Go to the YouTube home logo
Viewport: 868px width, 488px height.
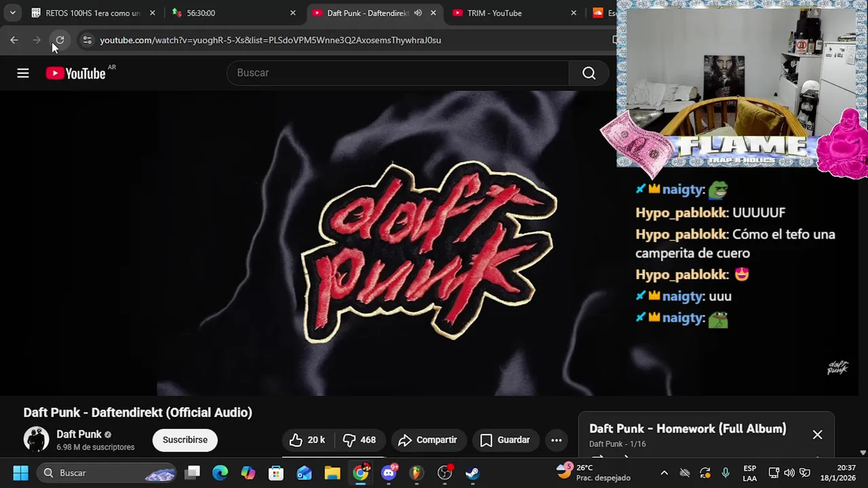pyautogui.click(x=76, y=73)
